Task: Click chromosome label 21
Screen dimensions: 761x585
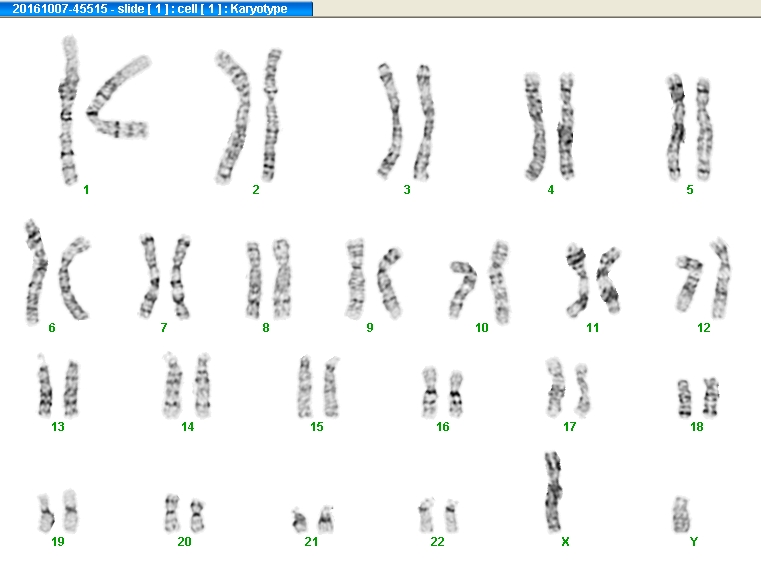Action: (x=311, y=541)
